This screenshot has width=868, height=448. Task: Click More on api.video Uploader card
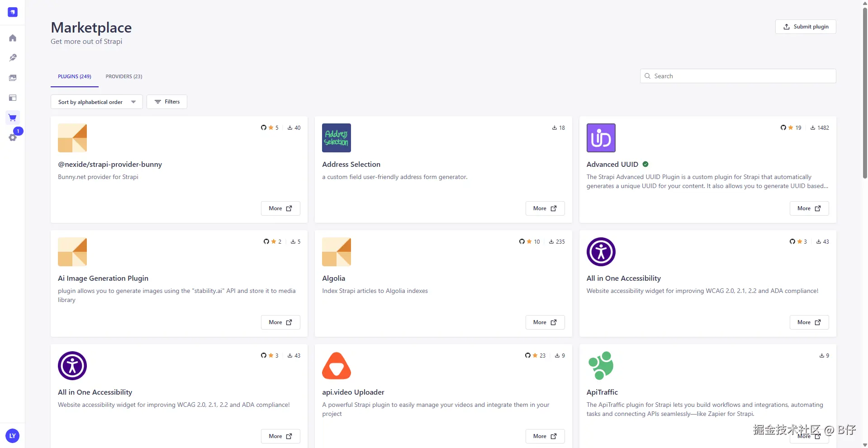[x=545, y=436]
